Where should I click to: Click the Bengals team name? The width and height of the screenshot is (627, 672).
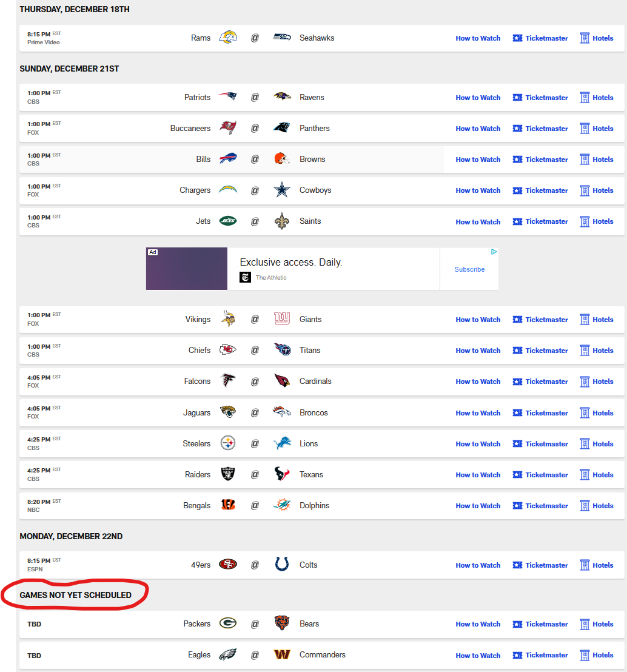coord(197,505)
